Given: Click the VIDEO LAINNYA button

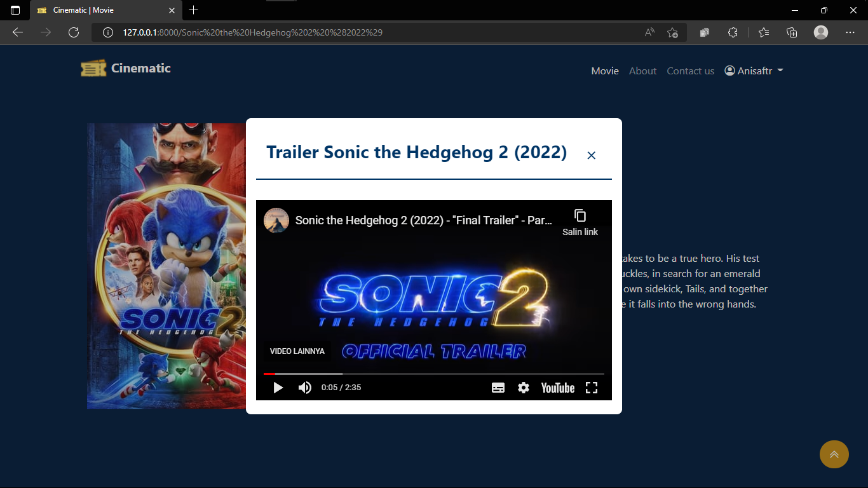Looking at the screenshot, I should pos(297,351).
